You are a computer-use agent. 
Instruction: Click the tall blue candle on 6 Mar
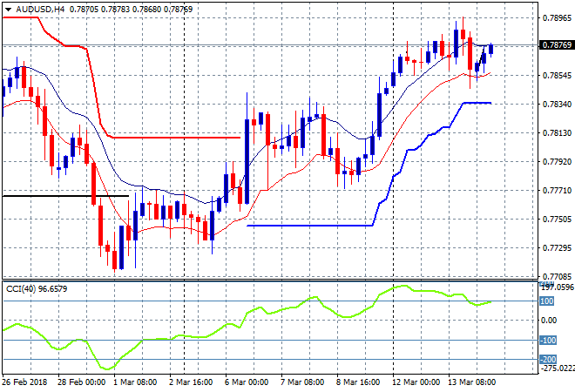point(247,161)
